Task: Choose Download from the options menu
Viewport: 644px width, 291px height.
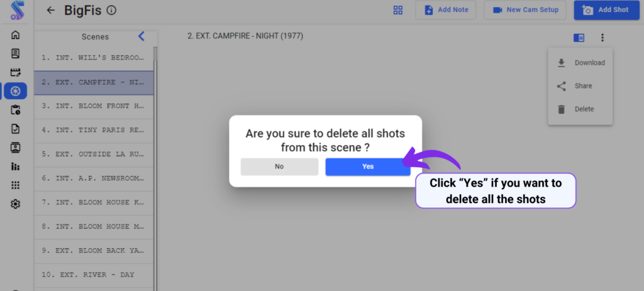Action: (x=580, y=63)
